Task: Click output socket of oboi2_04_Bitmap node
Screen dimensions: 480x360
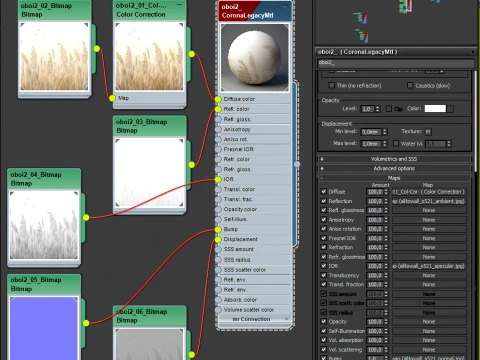Action: pyautogui.click(x=86, y=218)
